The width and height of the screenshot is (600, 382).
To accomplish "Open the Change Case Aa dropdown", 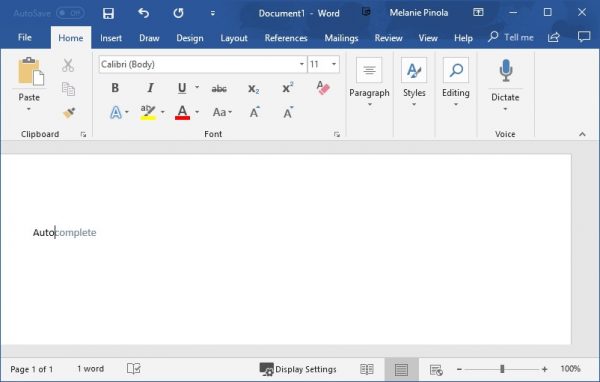I will (222, 113).
